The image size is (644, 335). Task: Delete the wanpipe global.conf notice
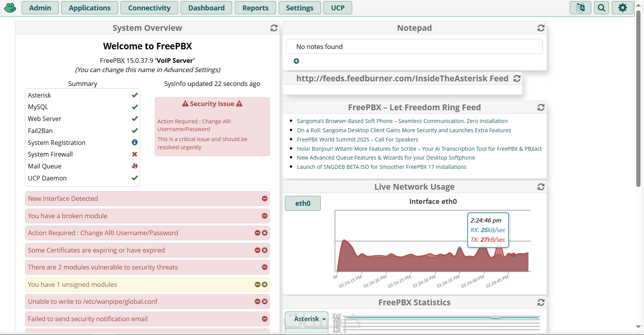[x=264, y=301]
